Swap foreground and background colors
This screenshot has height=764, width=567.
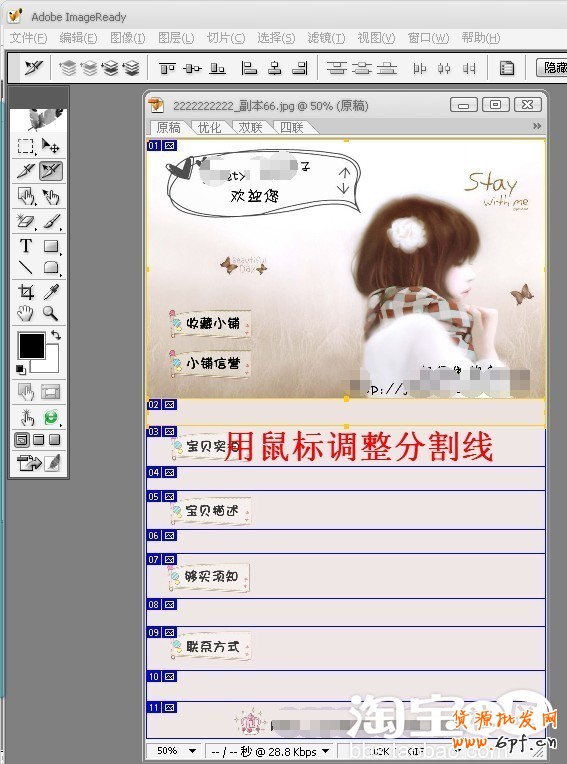(x=56, y=335)
